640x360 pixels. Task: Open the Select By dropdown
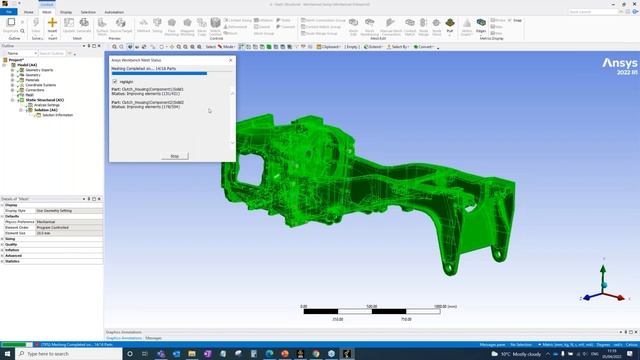pyautogui.click(x=398, y=47)
